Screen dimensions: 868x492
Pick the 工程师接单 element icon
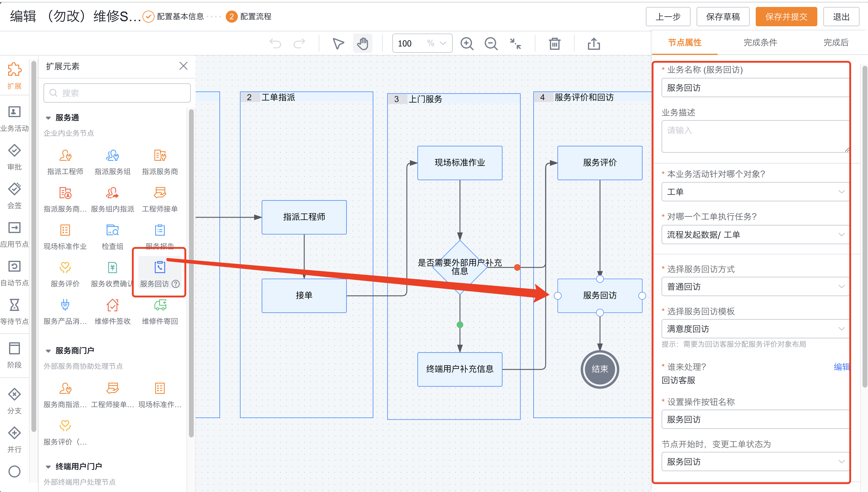(x=160, y=193)
